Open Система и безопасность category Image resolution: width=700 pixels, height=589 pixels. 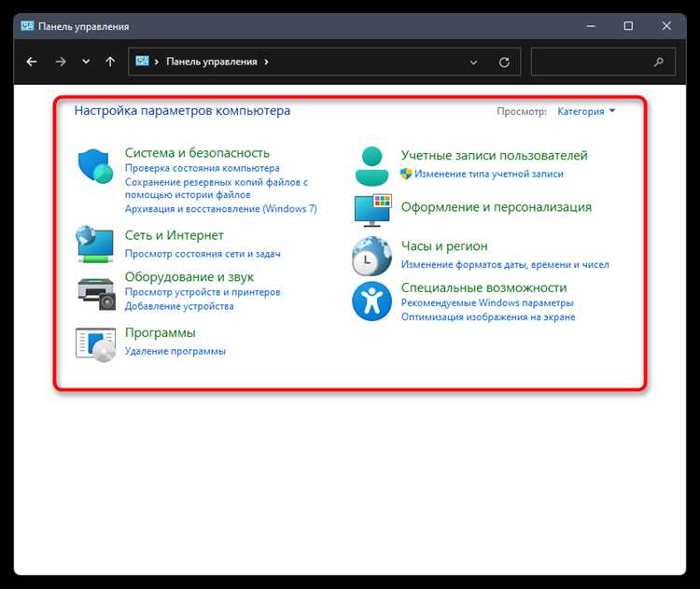[197, 153]
